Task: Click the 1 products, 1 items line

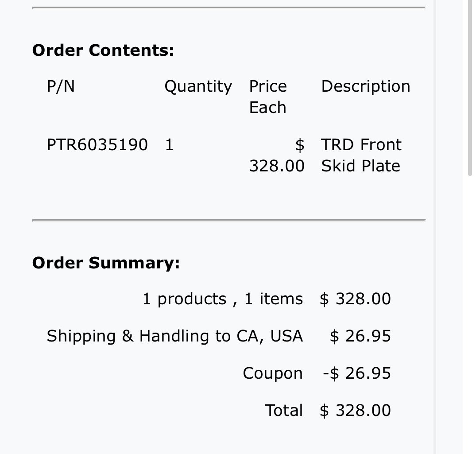Action: click(x=223, y=299)
